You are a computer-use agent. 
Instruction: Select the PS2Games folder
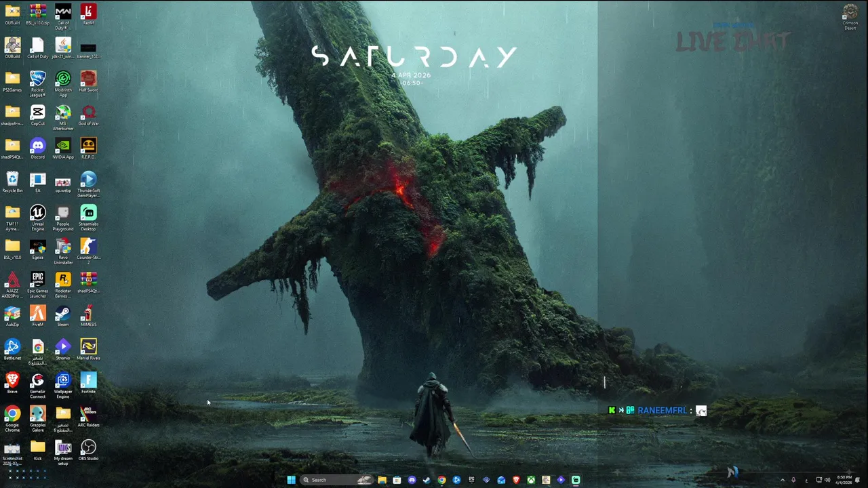[12, 82]
